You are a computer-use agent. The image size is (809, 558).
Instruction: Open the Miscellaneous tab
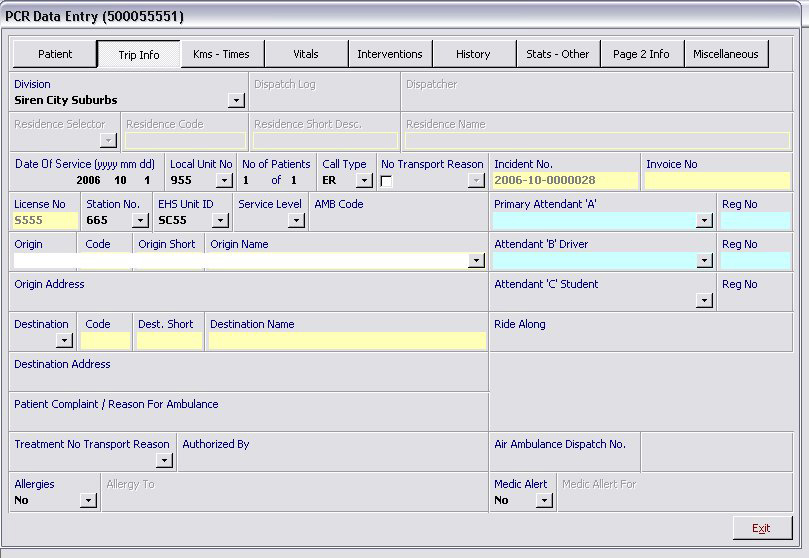point(726,54)
